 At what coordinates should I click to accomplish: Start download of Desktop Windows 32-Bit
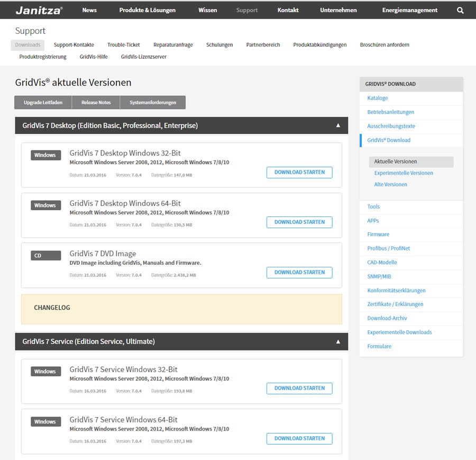pos(299,172)
